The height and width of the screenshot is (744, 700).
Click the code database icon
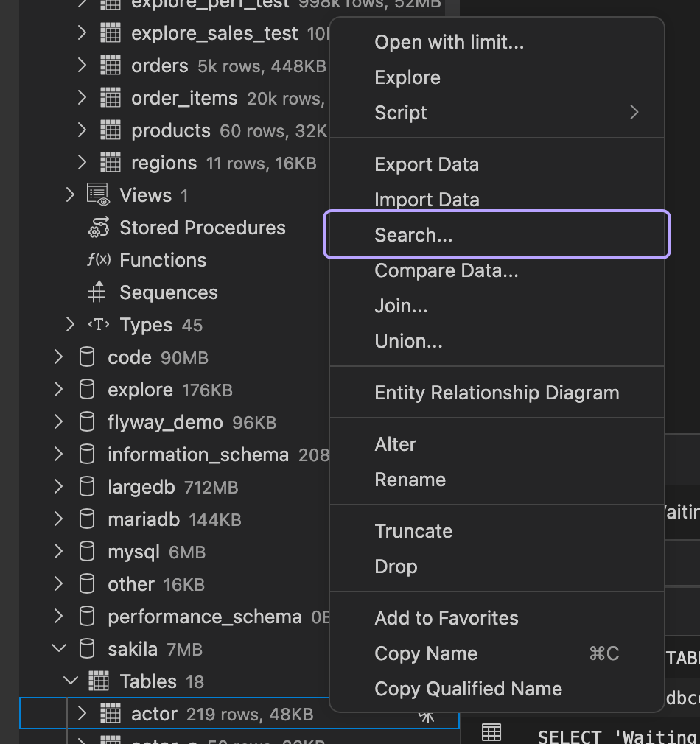click(86, 357)
